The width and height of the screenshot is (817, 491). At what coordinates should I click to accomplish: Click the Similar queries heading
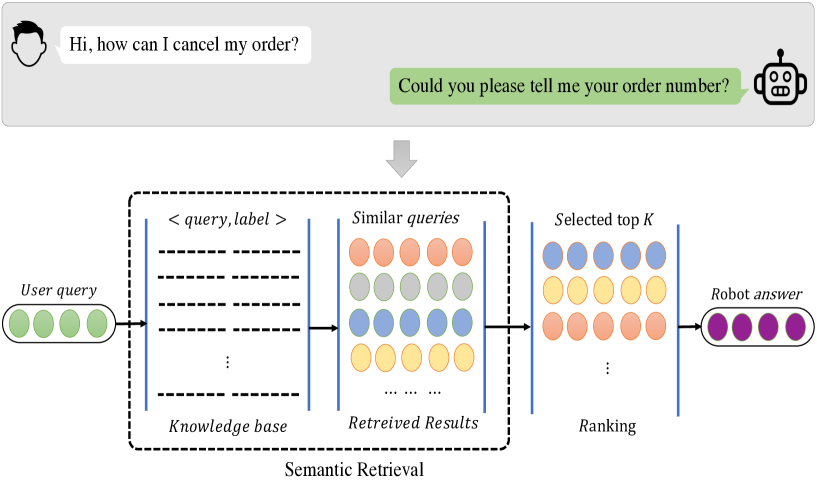click(x=406, y=217)
